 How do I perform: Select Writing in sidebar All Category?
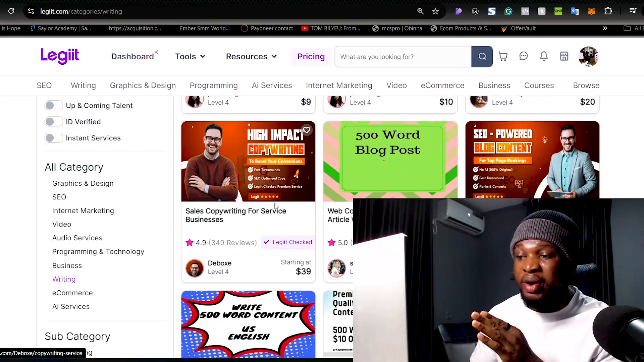coord(64,279)
